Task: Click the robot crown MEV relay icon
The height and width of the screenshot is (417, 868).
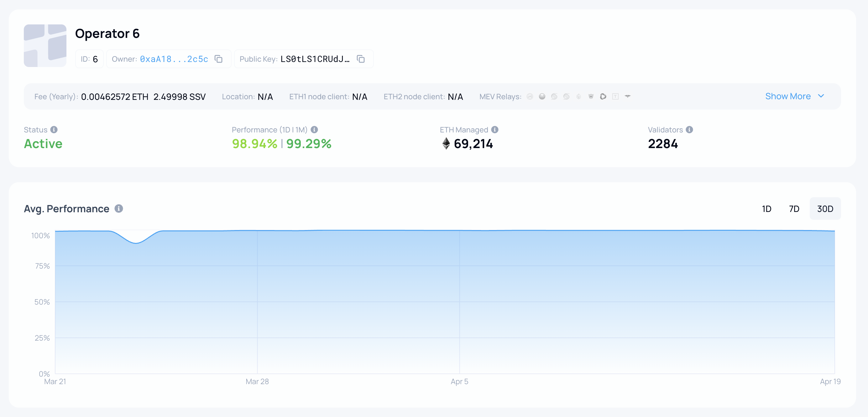Action: click(x=591, y=97)
